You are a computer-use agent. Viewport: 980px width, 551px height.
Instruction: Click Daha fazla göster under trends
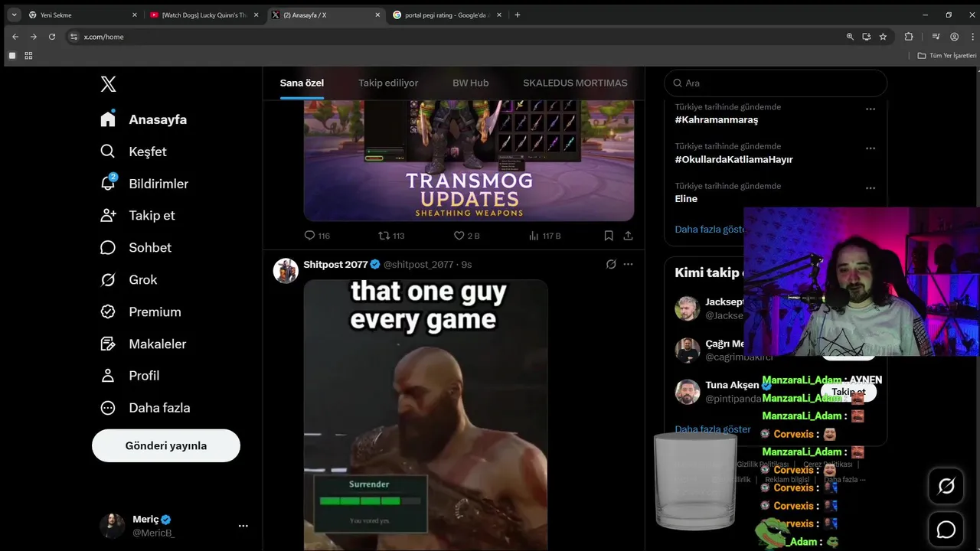(x=710, y=229)
